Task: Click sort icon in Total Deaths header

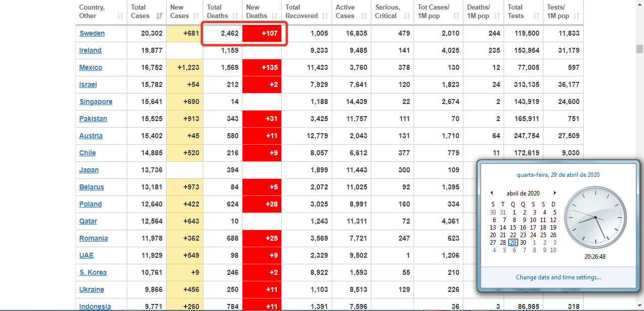Action: pyautogui.click(x=235, y=16)
